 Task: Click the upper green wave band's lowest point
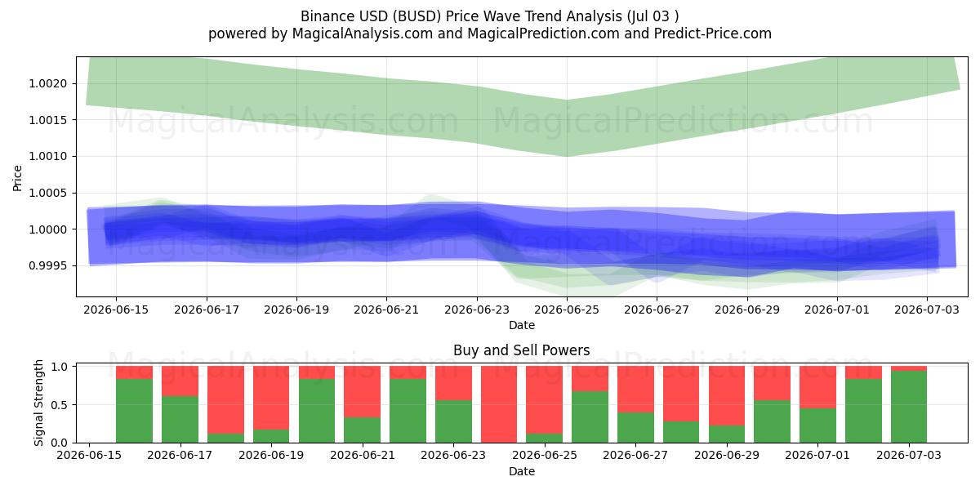(x=567, y=154)
